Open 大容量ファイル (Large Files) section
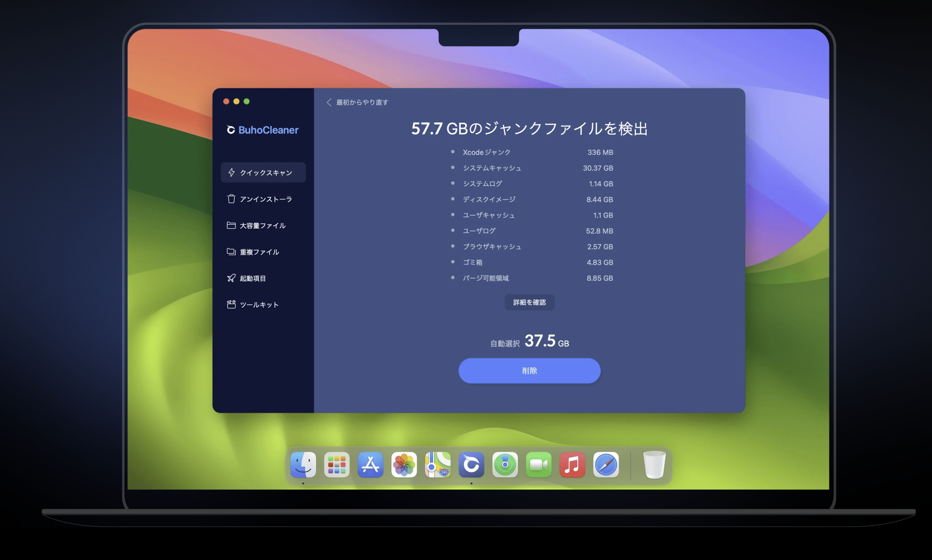932x560 pixels. pyautogui.click(x=262, y=224)
